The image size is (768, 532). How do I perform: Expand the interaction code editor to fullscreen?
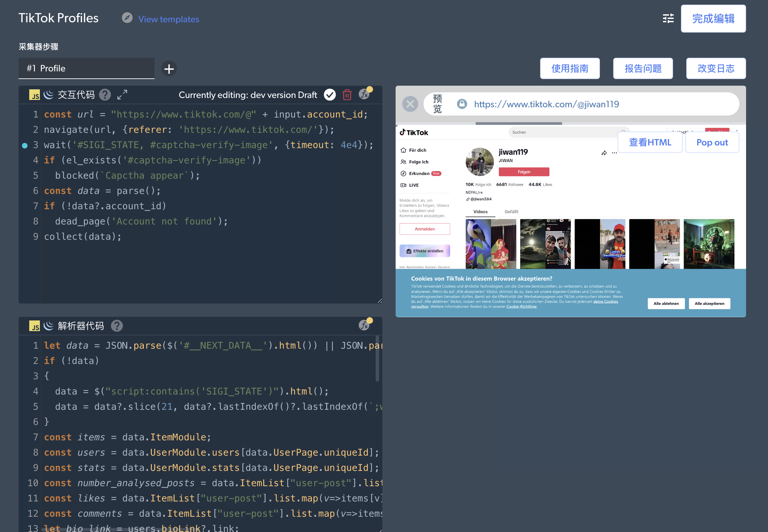(x=122, y=95)
